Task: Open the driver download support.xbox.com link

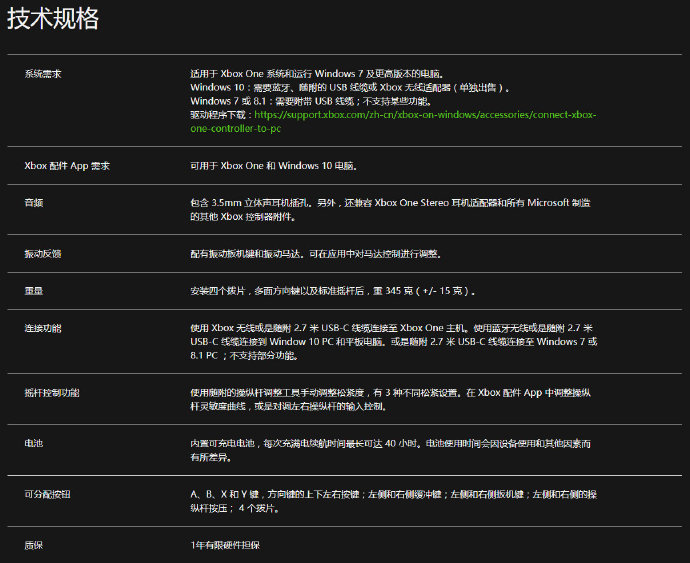Action: [x=393, y=121]
